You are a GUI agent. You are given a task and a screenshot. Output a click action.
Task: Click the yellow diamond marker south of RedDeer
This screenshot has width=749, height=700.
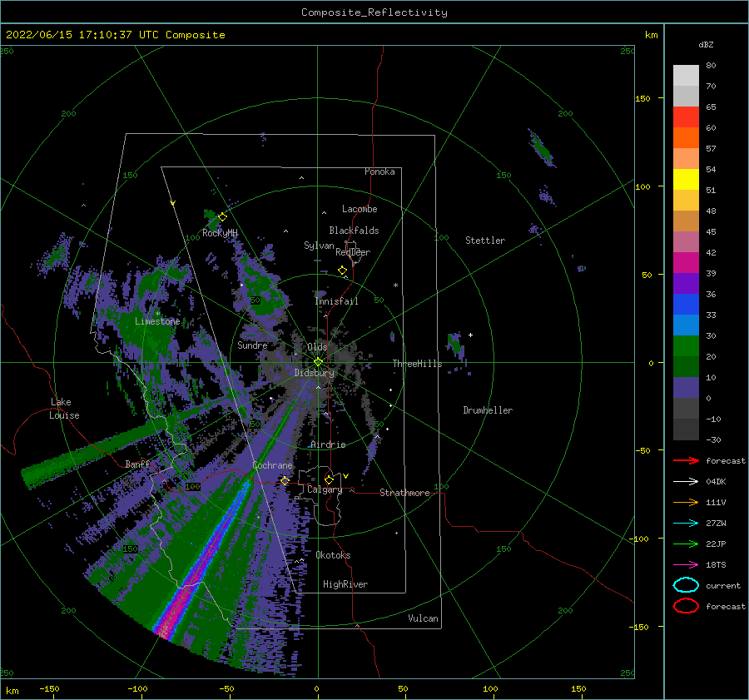(x=342, y=271)
